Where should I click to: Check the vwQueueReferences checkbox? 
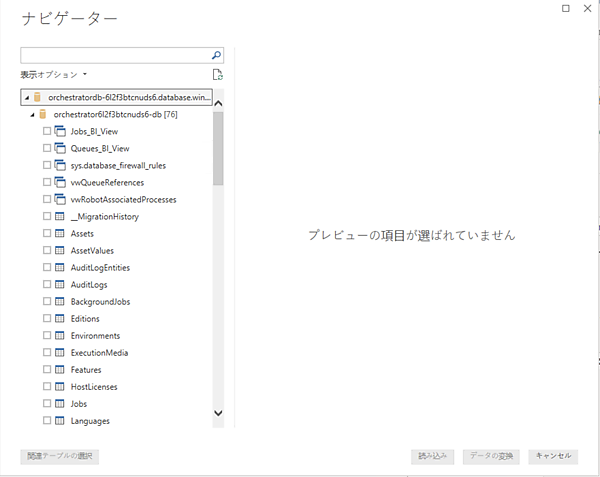click(47, 182)
